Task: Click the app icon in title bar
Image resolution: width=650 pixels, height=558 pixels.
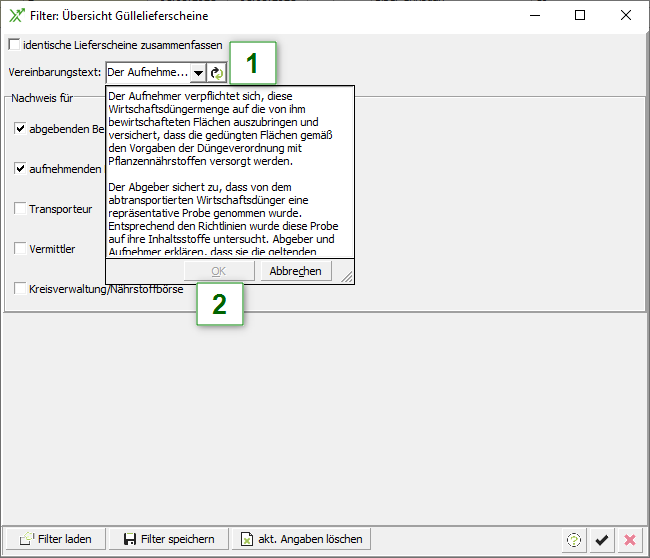Action: coord(14,16)
